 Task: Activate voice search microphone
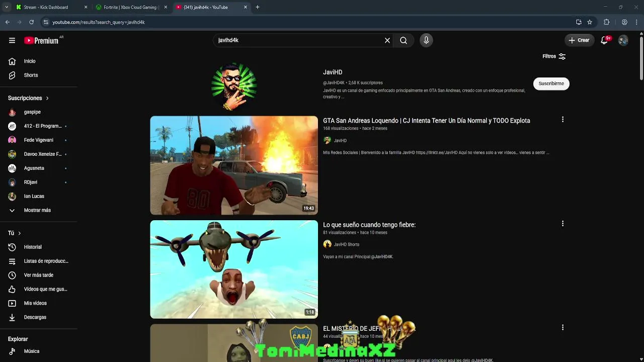coord(426,40)
